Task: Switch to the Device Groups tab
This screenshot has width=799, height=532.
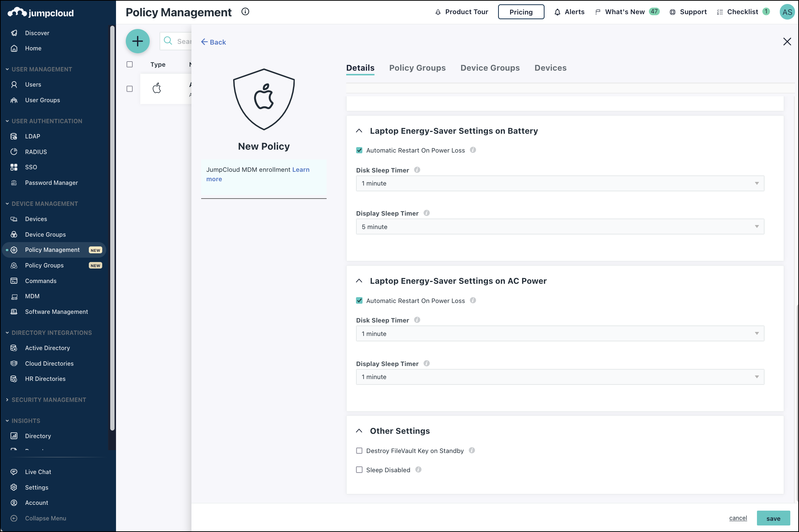Action: pos(490,68)
